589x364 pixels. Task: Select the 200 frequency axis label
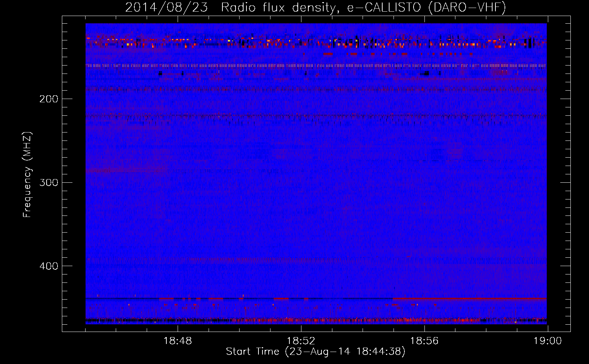coord(49,99)
